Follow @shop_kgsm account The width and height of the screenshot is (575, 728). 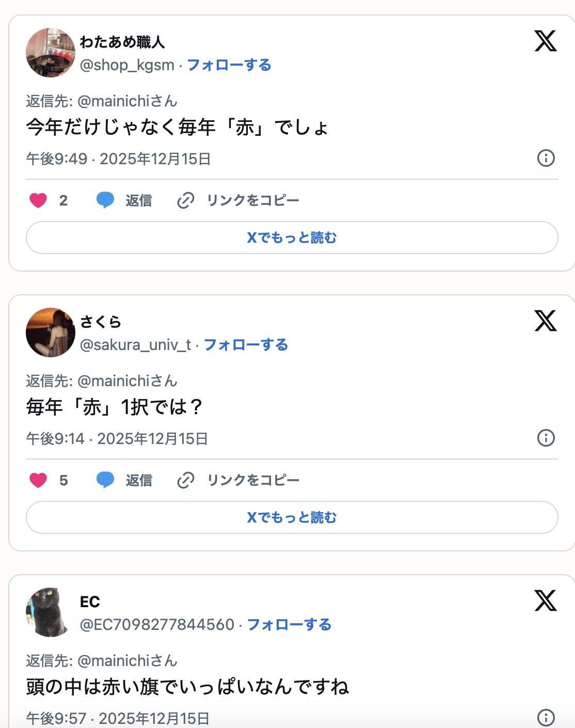pos(229,65)
